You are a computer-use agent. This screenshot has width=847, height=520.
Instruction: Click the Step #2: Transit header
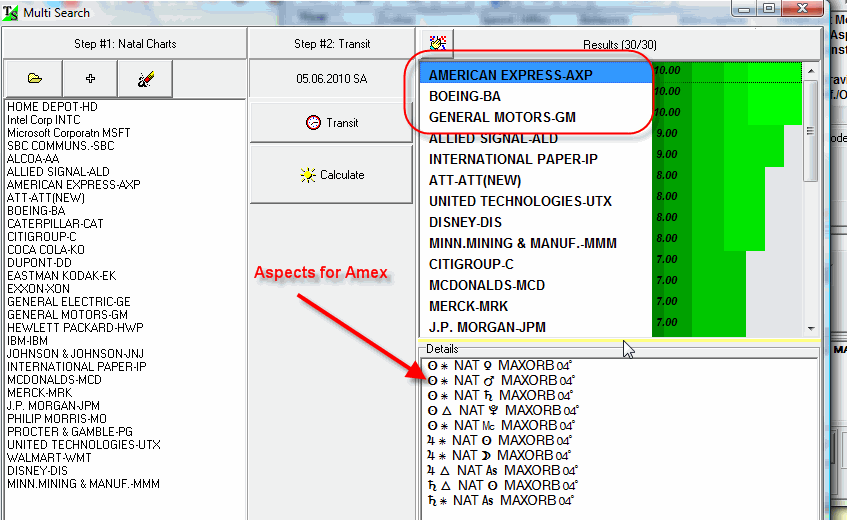331,43
